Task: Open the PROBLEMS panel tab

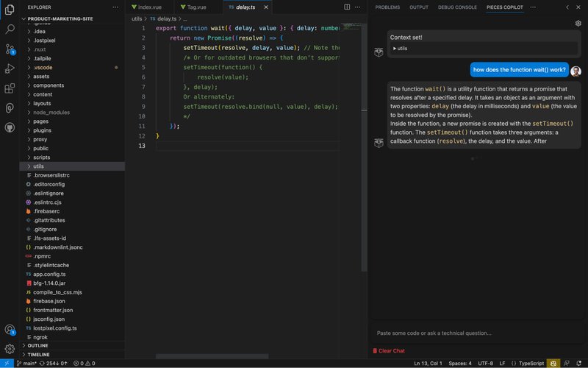Action: (387, 7)
